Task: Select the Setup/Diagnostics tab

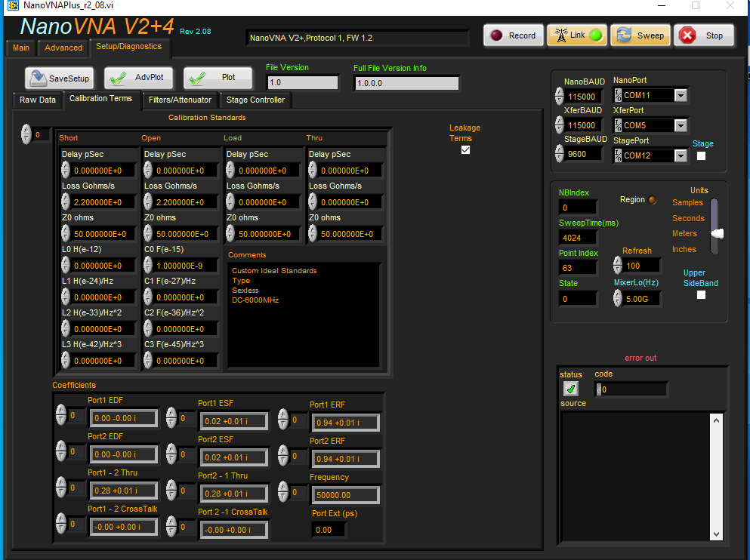Action: [128, 46]
